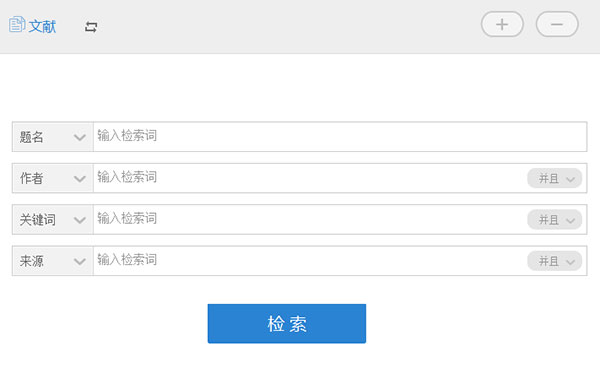Screen dimensions: 600x368
Task: Remove a search row with the minus button
Action: 557,24
